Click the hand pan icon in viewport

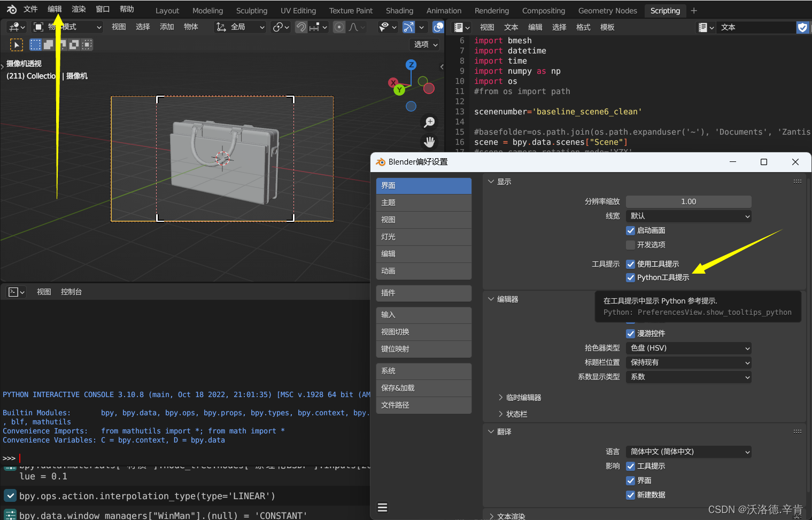[429, 142]
